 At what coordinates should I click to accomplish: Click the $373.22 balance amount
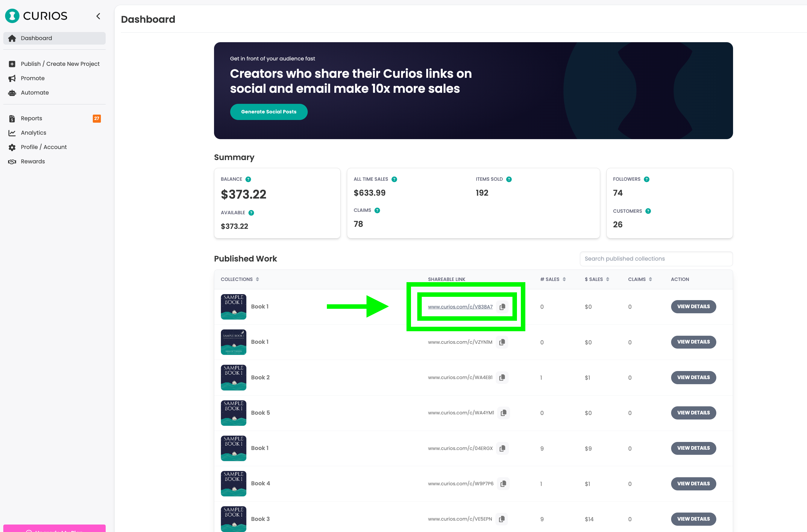[x=244, y=194]
